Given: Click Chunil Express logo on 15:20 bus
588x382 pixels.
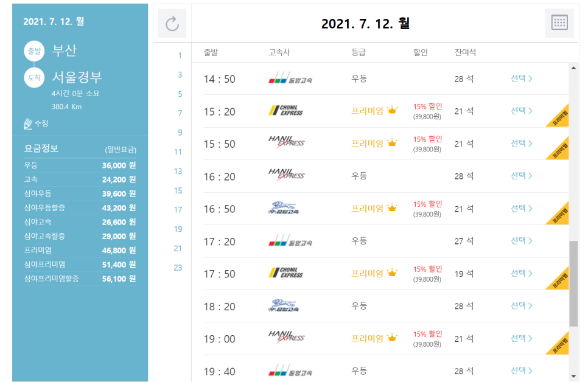Looking at the screenshot, I should pyautogui.click(x=285, y=111).
